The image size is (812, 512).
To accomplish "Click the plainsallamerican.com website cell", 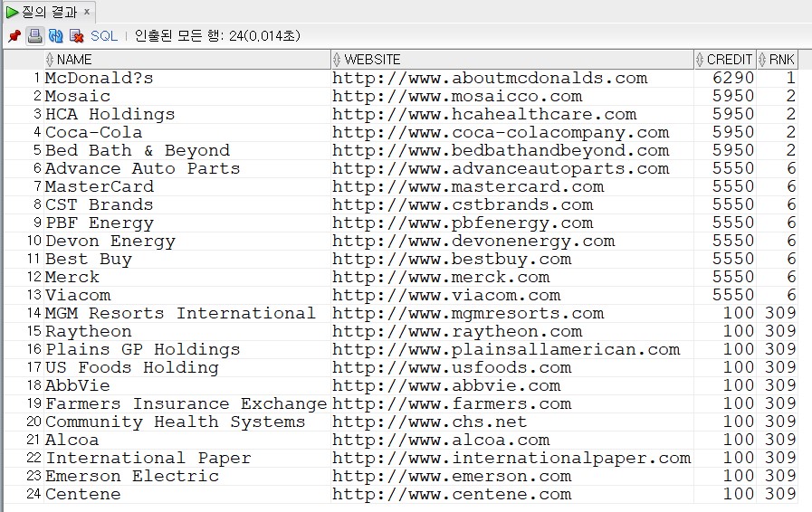I will pos(512,350).
